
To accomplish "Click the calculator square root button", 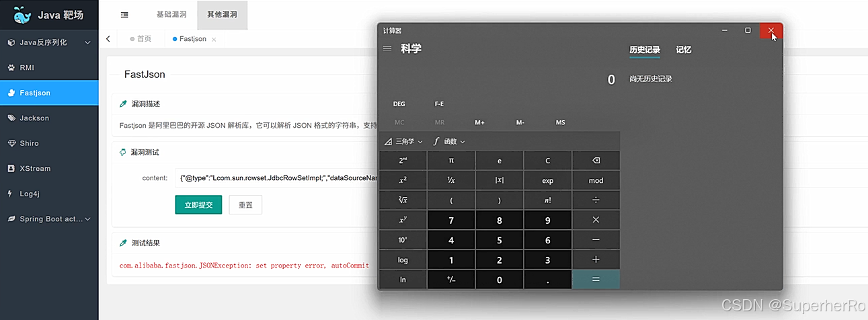I will [403, 200].
